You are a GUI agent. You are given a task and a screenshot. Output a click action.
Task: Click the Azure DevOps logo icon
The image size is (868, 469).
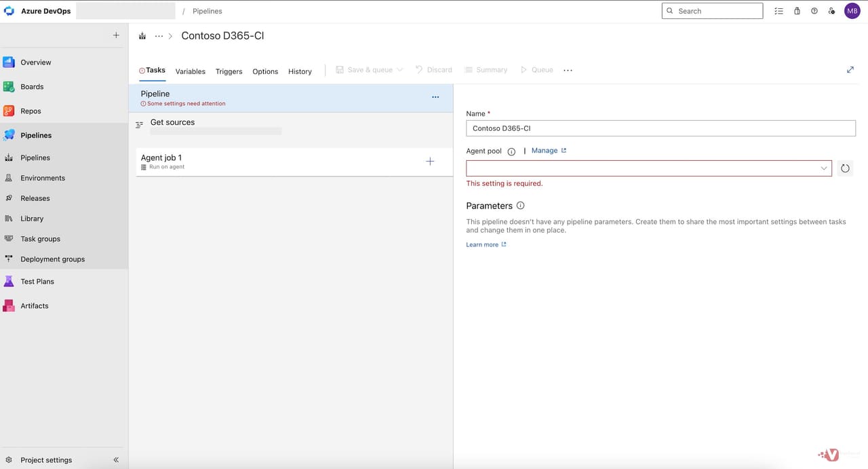(9, 11)
